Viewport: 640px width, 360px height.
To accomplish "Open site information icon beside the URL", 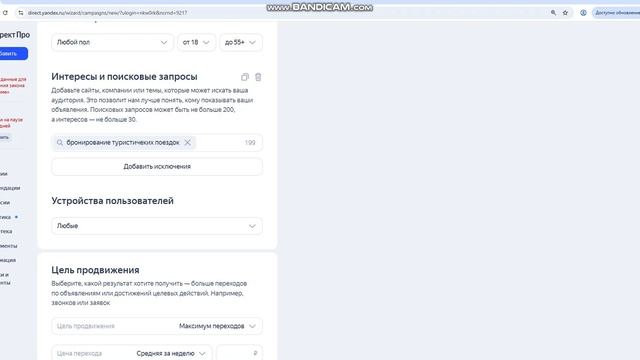I will tap(20, 13).
